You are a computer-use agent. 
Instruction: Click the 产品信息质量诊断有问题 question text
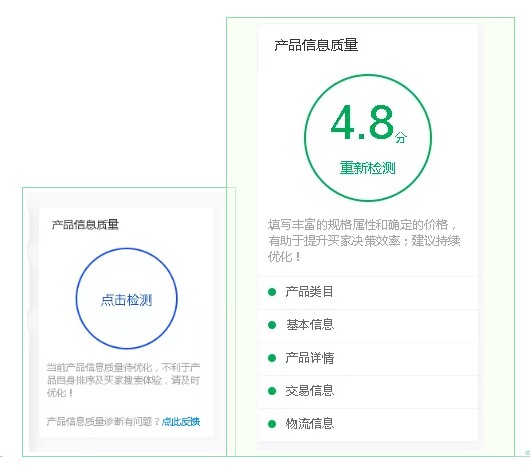(103, 421)
